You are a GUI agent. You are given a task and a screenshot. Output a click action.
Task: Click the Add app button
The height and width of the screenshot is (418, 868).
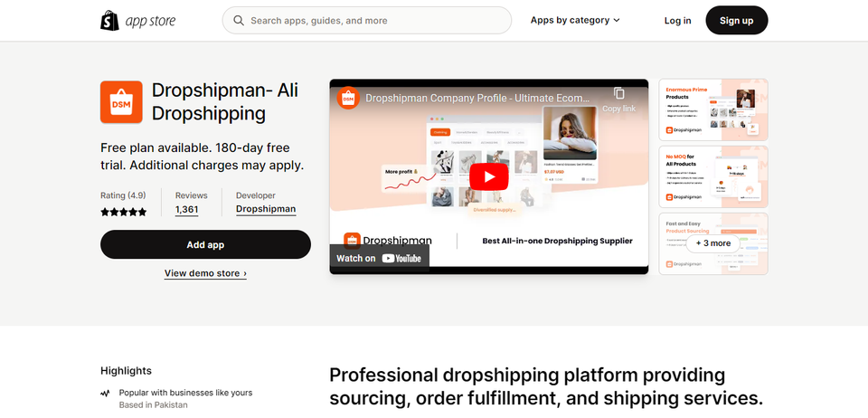tap(205, 244)
